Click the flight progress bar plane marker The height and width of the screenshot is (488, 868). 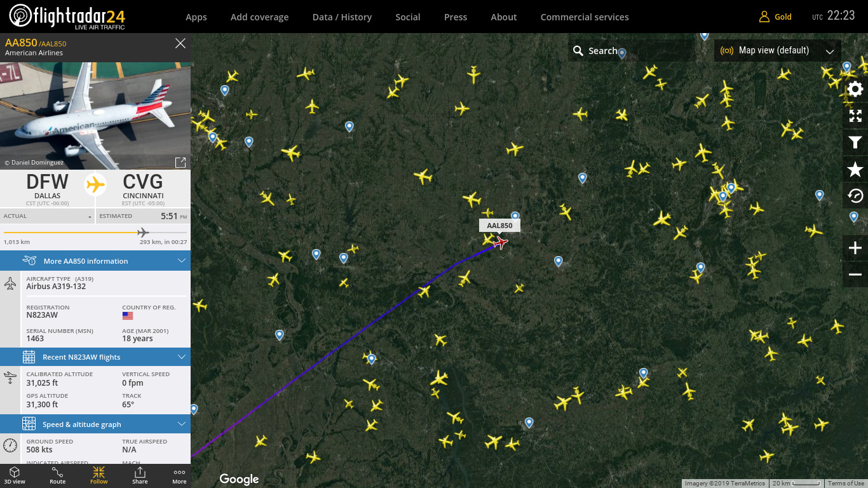[x=143, y=233]
